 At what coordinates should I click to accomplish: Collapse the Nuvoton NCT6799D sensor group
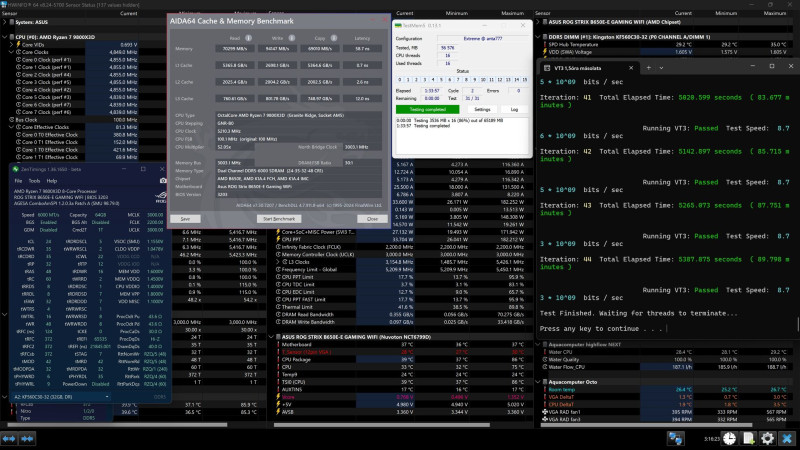pyautogui.click(x=271, y=337)
